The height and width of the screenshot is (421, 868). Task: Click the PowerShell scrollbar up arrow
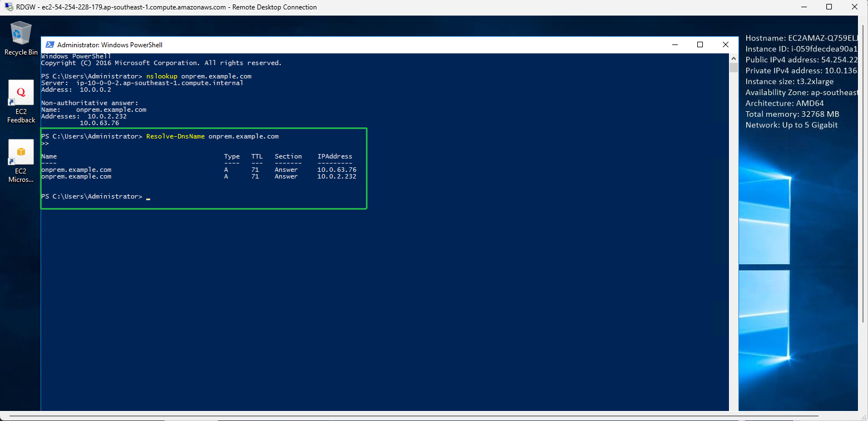pyautogui.click(x=733, y=58)
